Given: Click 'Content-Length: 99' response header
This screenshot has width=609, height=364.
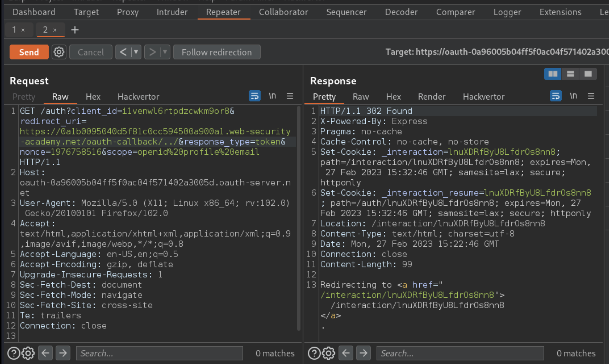Looking at the screenshot, I should tap(366, 264).
